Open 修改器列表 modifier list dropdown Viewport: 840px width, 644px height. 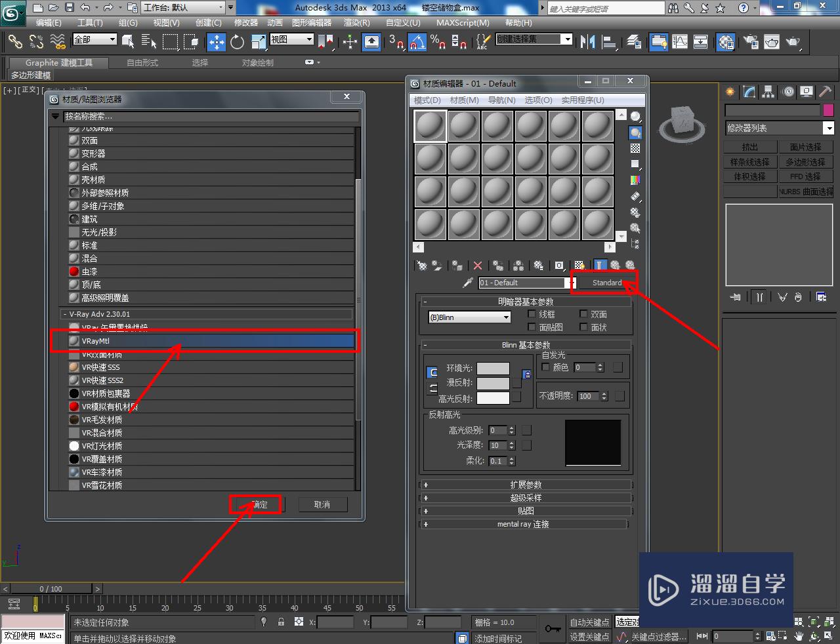[779, 129]
